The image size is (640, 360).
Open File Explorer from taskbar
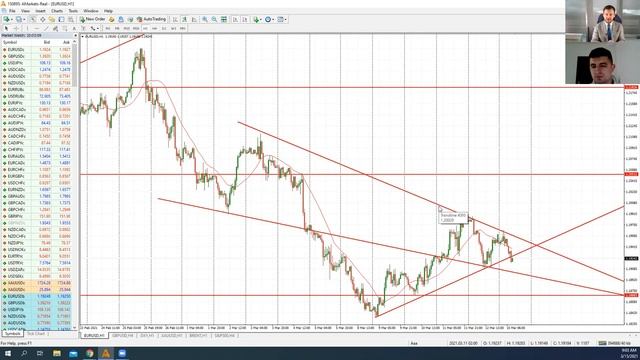[x=57, y=353]
